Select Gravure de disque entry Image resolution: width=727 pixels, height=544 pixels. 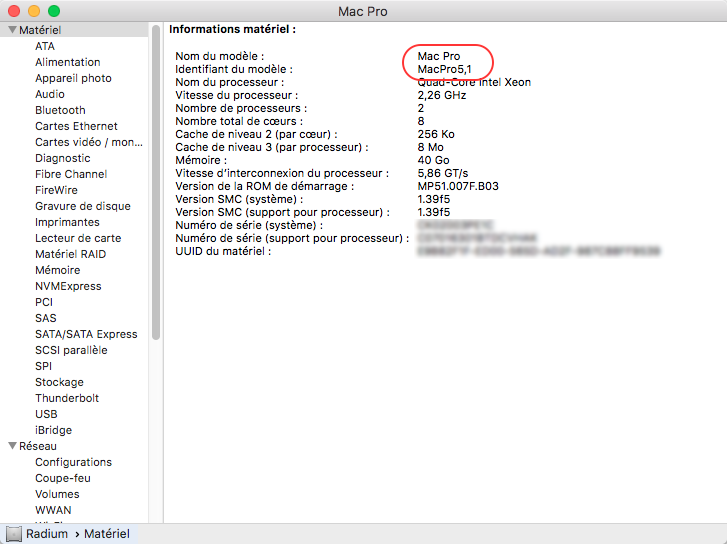[83, 206]
